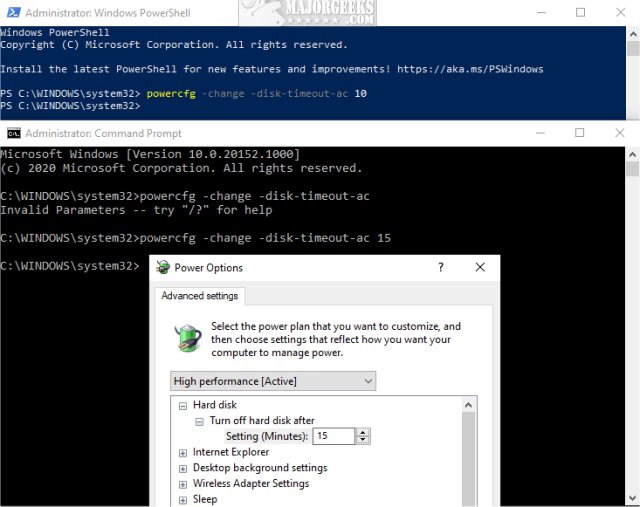Click the Power Options battery icon in title bar

163,267
